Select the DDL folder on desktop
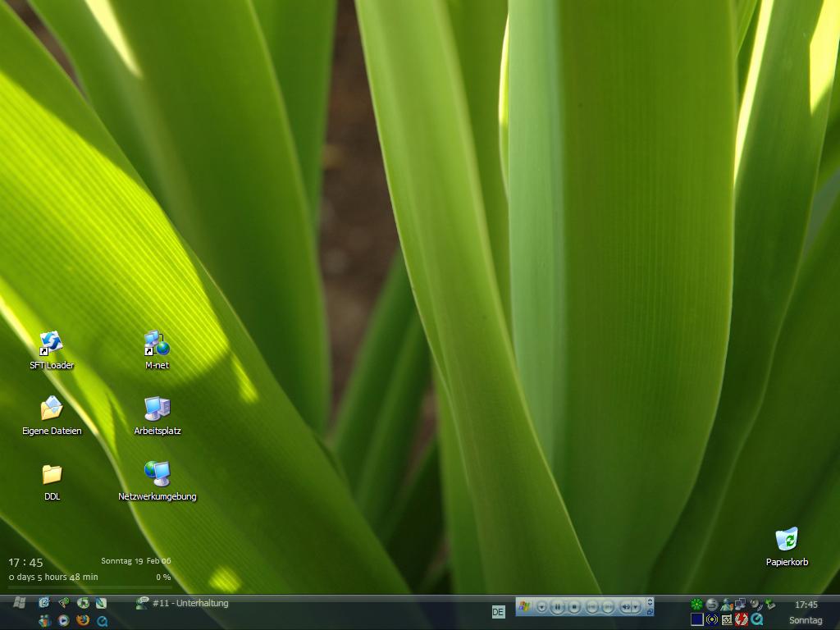840x630 pixels. pyautogui.click(x=52, y=482)
